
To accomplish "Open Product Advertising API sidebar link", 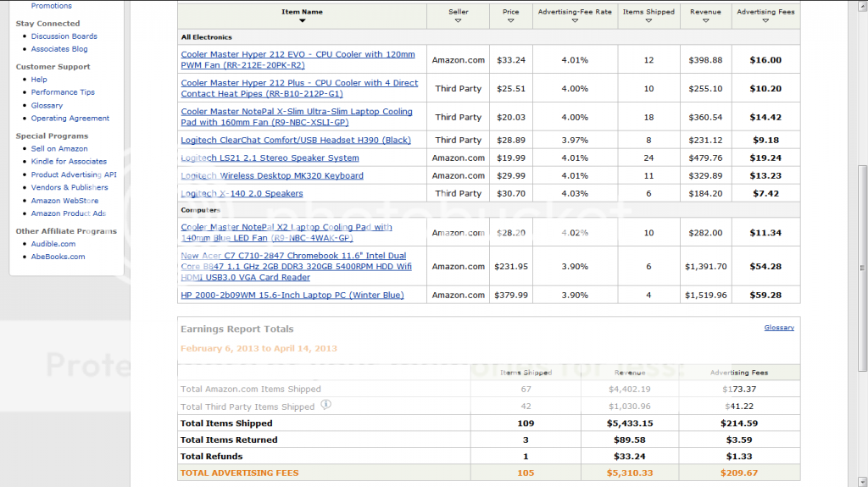I will (74, 174).
